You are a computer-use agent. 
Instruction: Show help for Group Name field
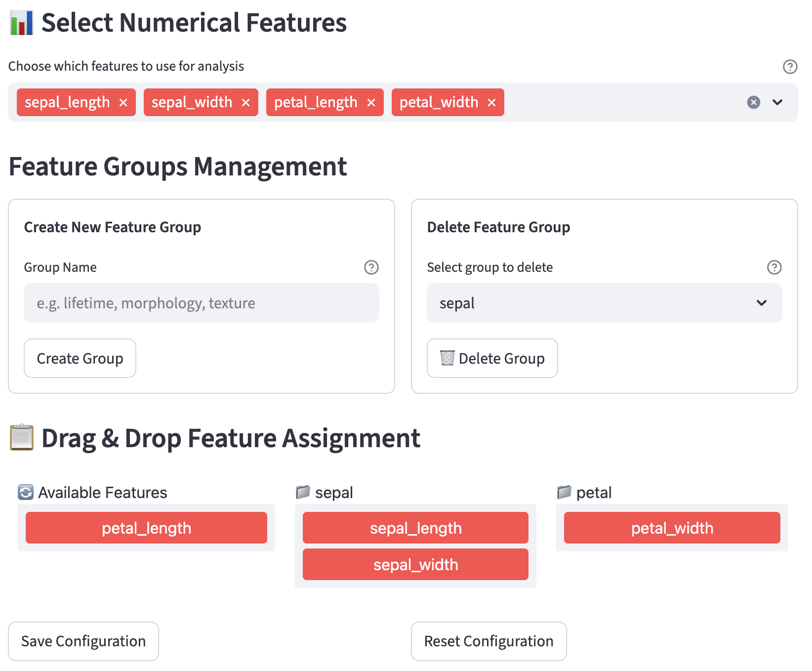click(x=371, y=267)
